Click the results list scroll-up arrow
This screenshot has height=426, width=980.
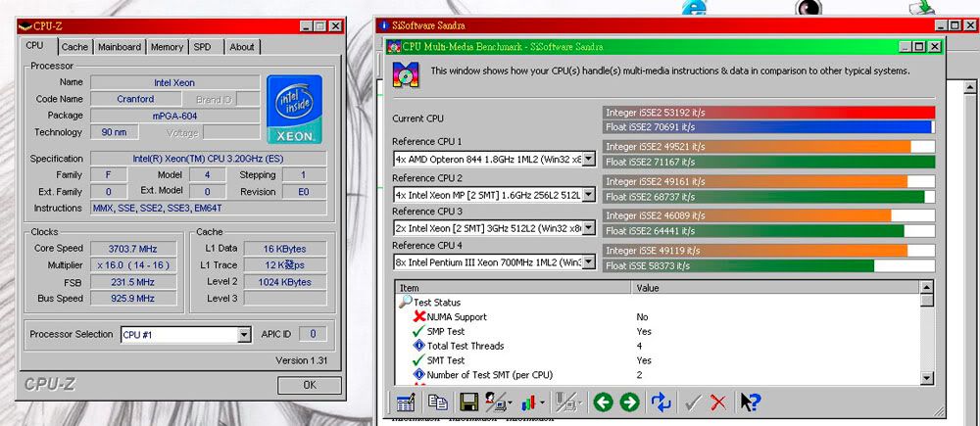point(927,288)
